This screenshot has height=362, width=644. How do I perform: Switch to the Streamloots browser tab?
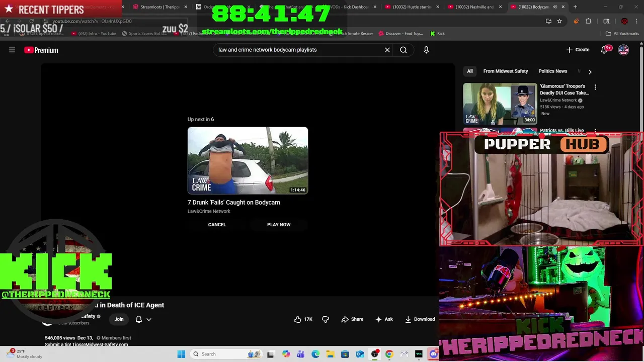point(159,7)
